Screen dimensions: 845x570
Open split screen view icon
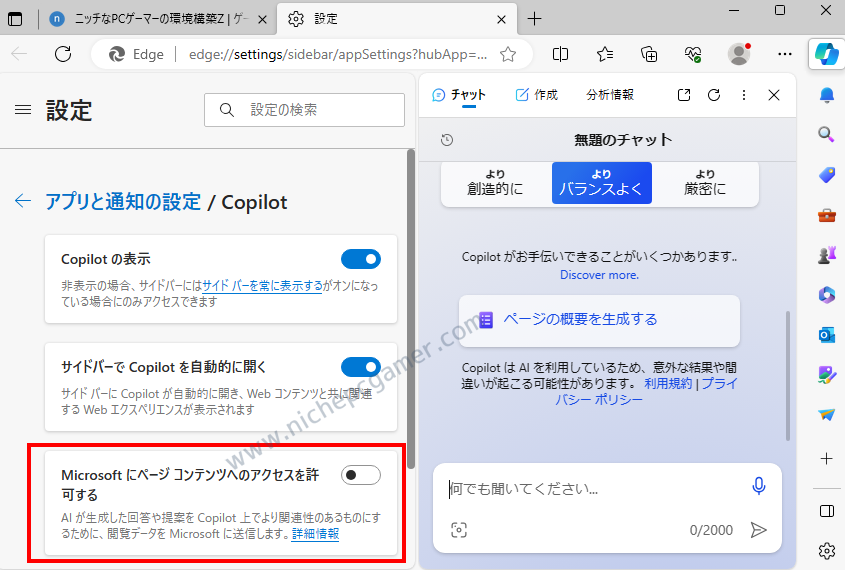(x=560, y=54)
